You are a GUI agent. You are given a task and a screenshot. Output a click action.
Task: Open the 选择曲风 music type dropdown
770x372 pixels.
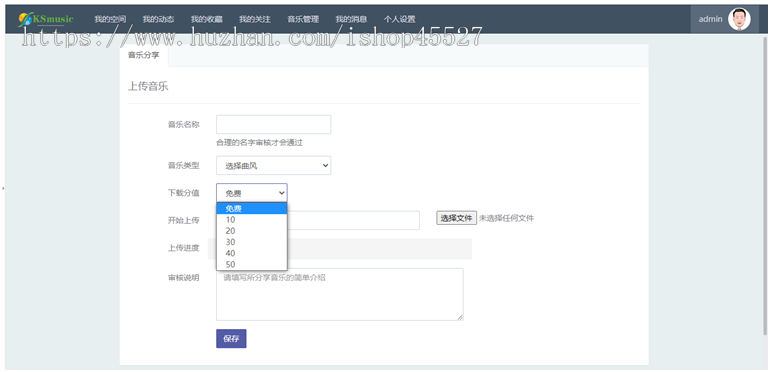point(274,165)
